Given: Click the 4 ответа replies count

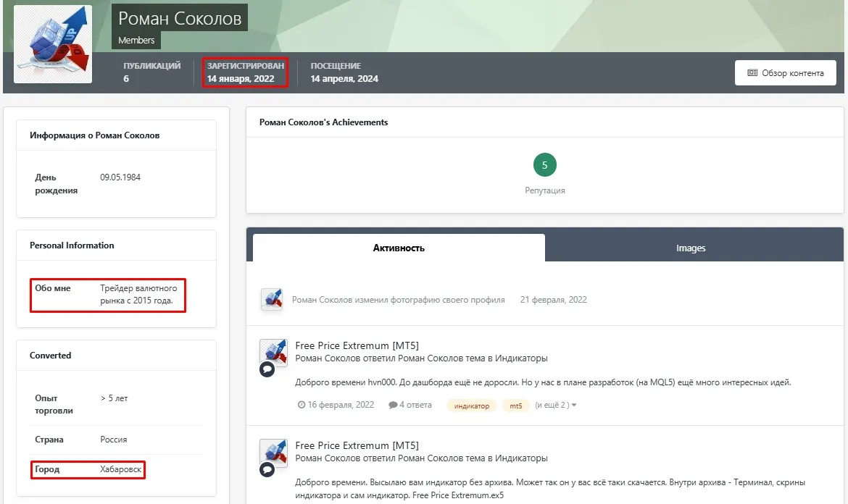Looking at the screenshot, I should click(x=415, y=405).
